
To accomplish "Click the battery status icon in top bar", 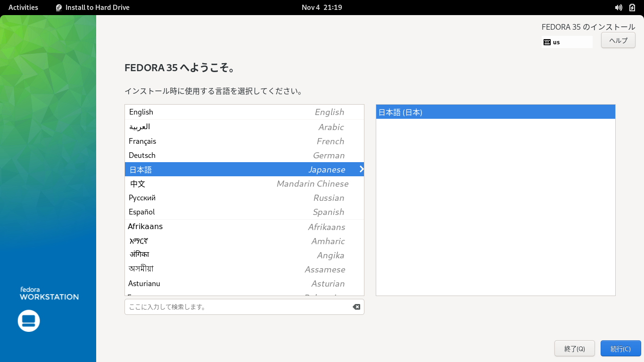I will click(632, 8).
